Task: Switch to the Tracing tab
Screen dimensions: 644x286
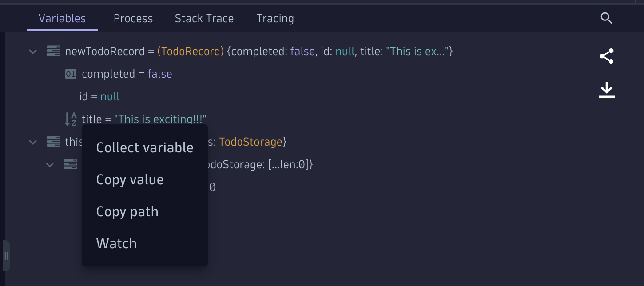Action: 275,18
